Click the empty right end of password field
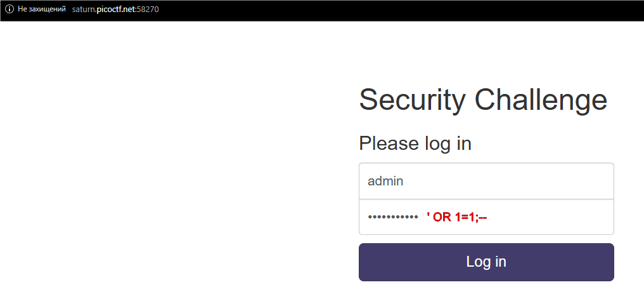Viewport: 644px width, 287px height. pyautogui.click(x=583, y=217)
